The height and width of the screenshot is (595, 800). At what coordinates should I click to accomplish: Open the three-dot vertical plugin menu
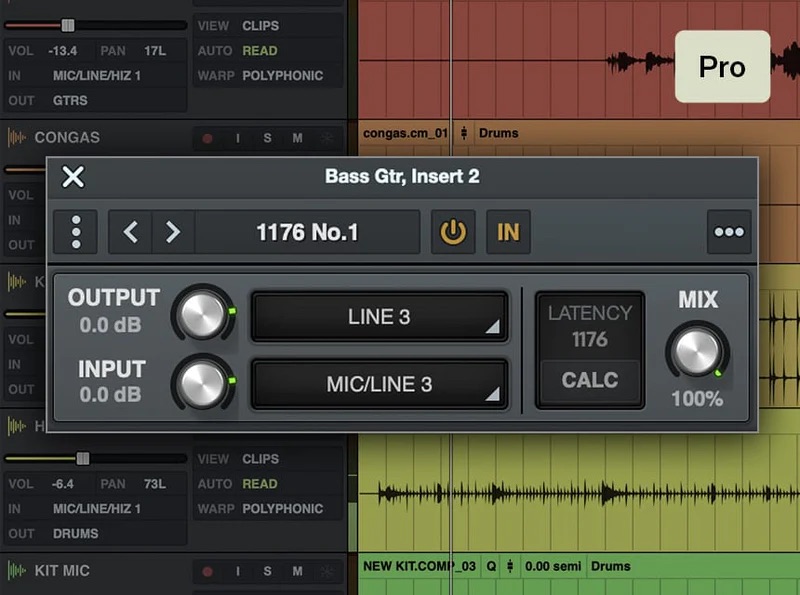point(76,232)
